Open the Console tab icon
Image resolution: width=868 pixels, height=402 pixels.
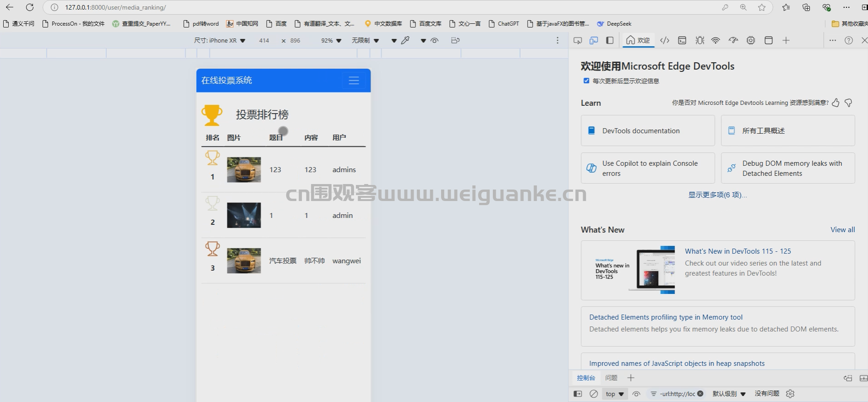(682, 40)
